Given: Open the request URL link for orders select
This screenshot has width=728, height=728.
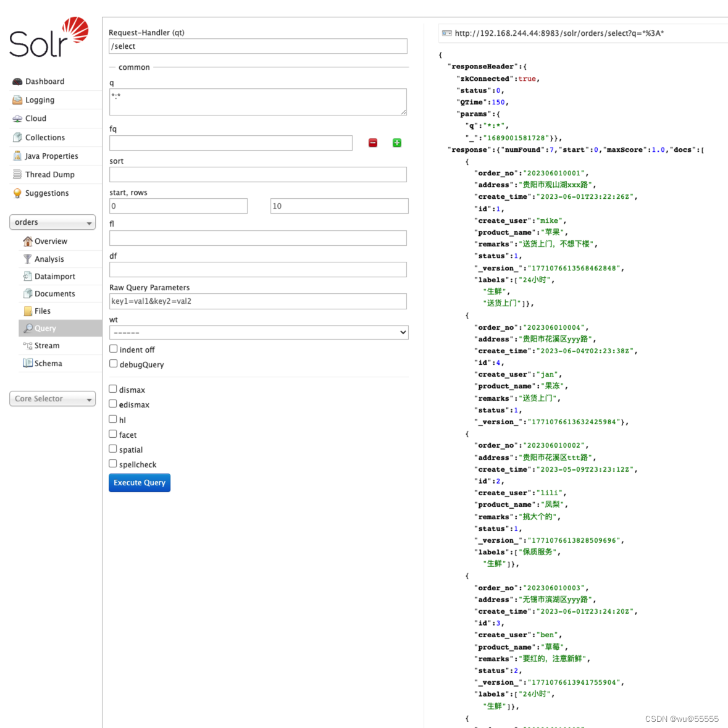Looking at the screenshot, I should tap(559, 33).
